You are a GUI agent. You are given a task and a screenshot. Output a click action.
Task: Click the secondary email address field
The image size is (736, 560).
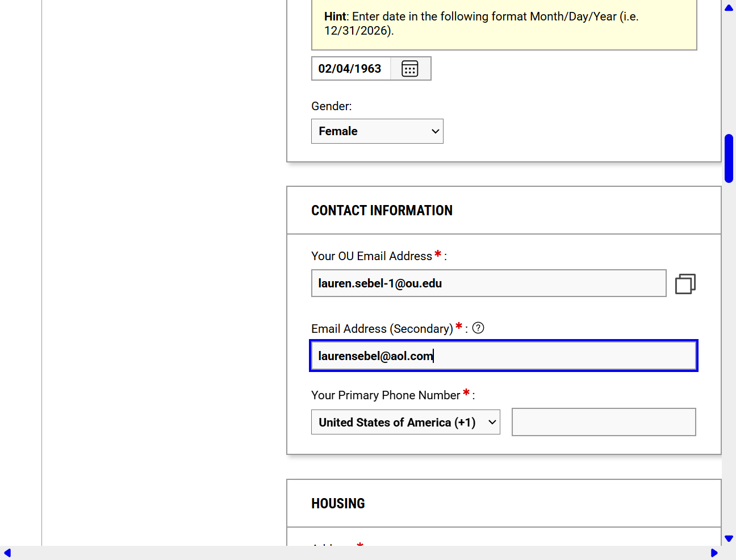504,356
